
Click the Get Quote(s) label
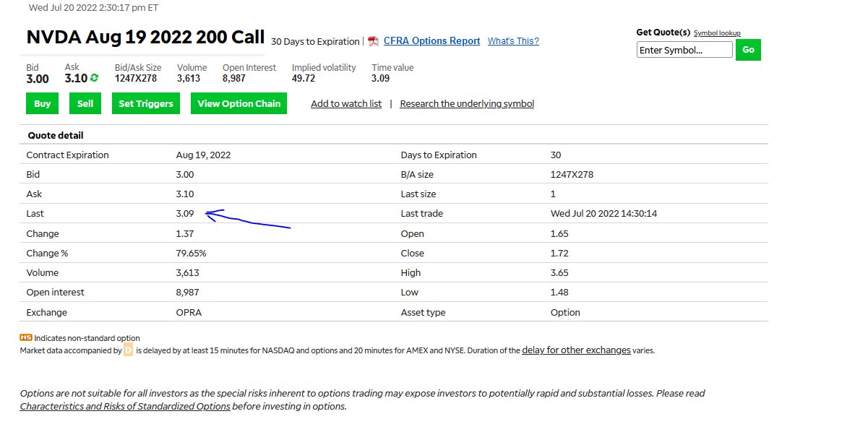(x=663, y=33)
